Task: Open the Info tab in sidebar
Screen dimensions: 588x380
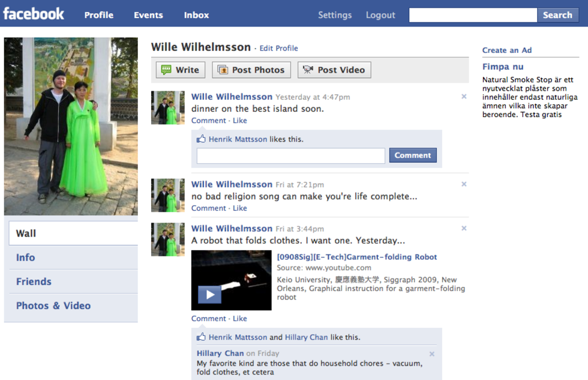Action: click(x=26, y=258)
